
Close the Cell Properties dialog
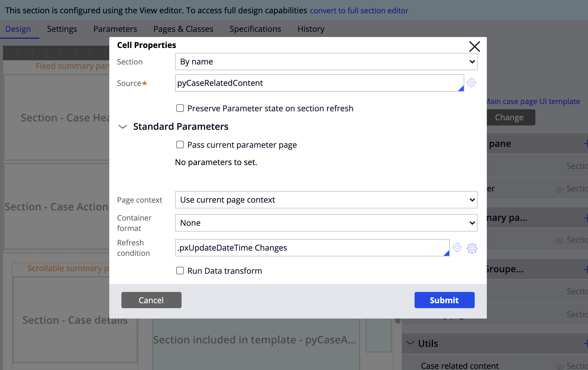click(474, 47)
